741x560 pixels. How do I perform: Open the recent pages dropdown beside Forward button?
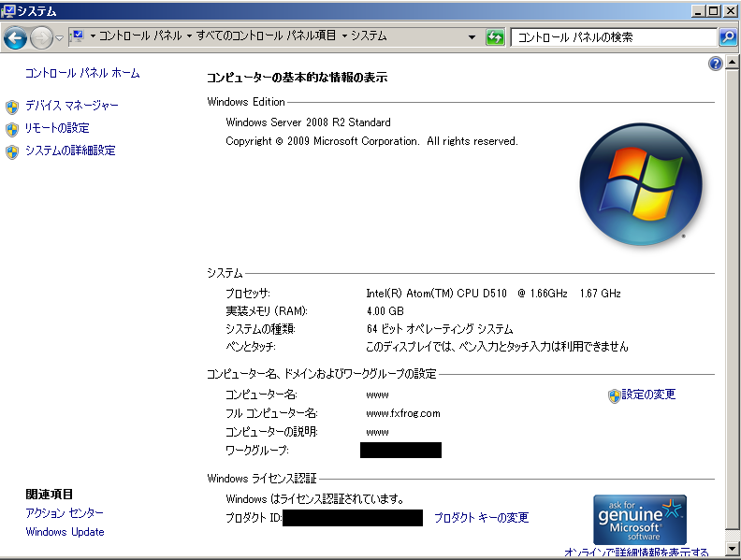click(x=60, y=38)
